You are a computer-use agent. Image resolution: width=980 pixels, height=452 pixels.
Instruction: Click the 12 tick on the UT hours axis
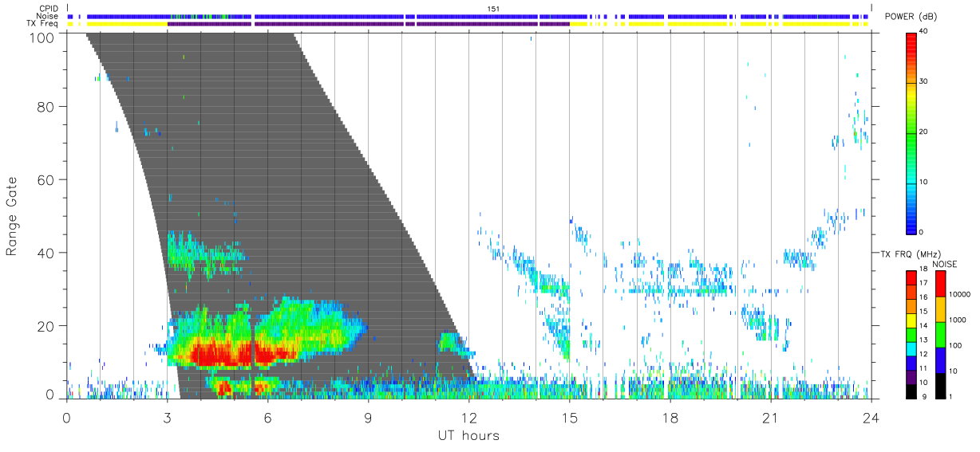tap(469, 417)
